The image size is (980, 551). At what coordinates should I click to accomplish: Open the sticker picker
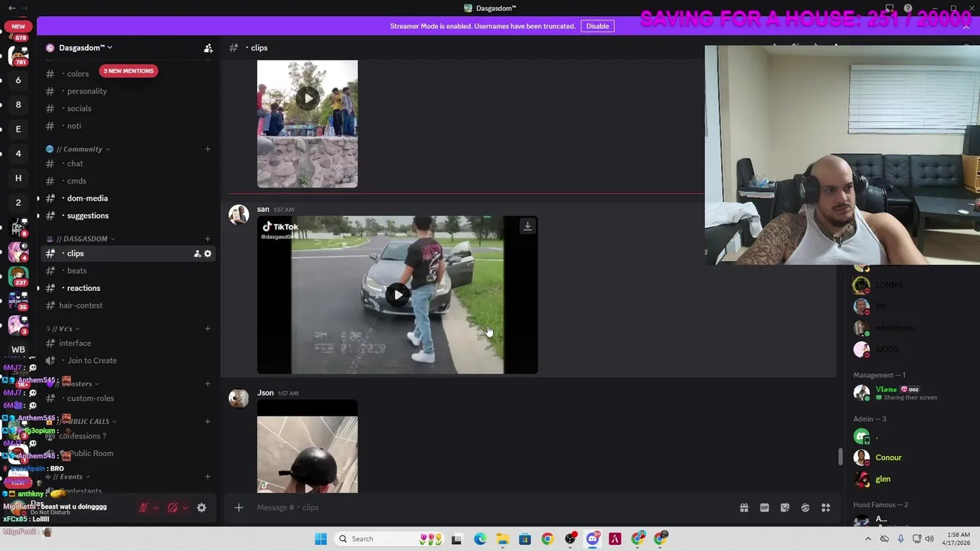pos(785,507)
